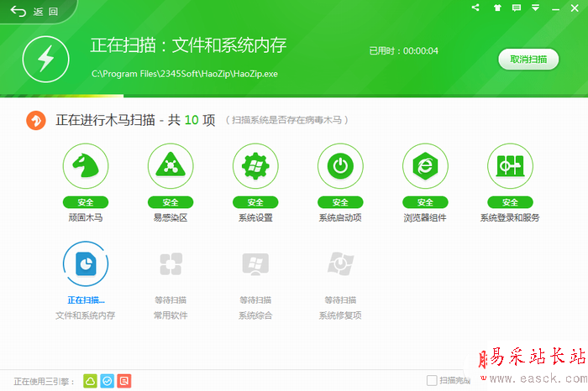Expand the title bar main menu dropdown arrow

(x=536, y=8)
